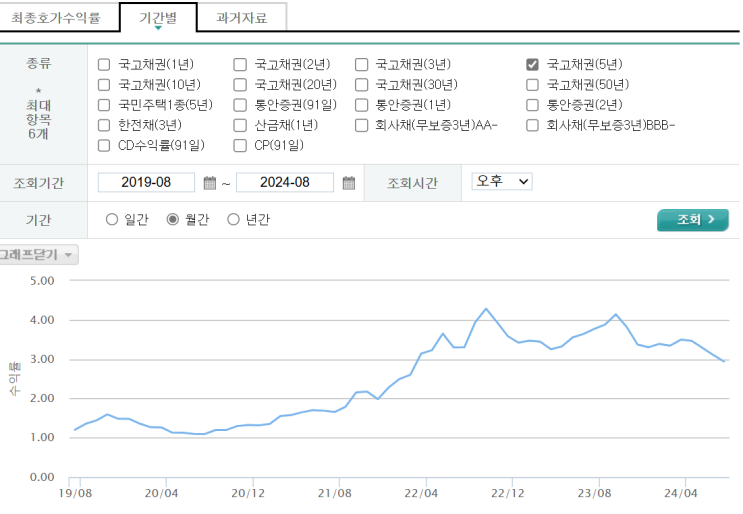Viewport: 743px width, 514px height.
Task: Switch to the 최종호가수익률 tab
Action: click(56, 17)
